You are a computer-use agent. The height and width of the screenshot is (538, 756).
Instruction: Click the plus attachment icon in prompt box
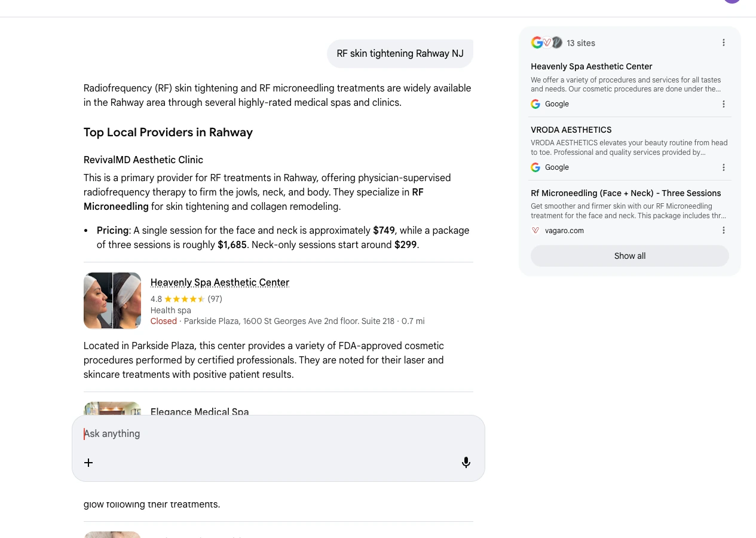click(88, 463)
